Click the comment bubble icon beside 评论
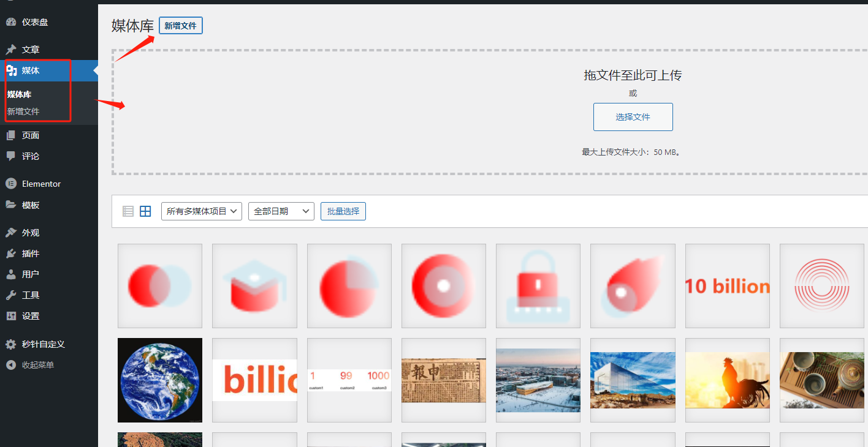868x447 pixels. point(11,156)
